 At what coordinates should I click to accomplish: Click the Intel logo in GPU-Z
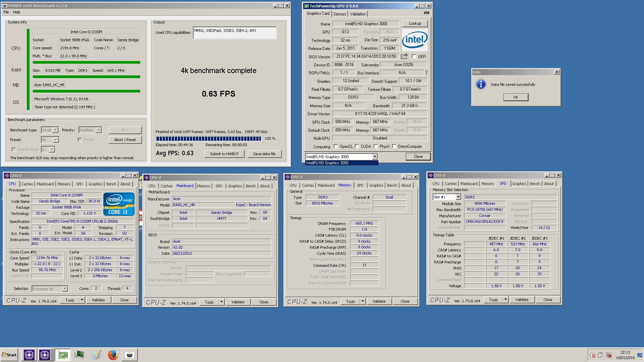(415, 40)
